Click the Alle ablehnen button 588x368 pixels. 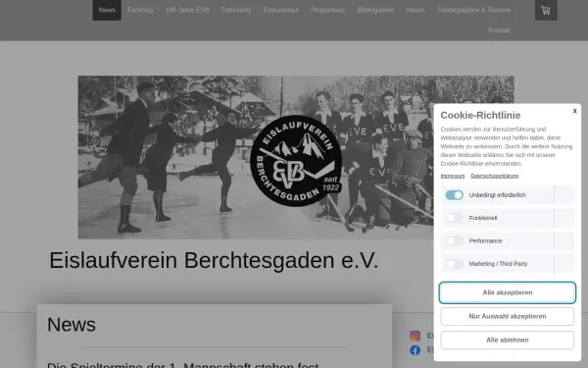(x=507, y=340)
